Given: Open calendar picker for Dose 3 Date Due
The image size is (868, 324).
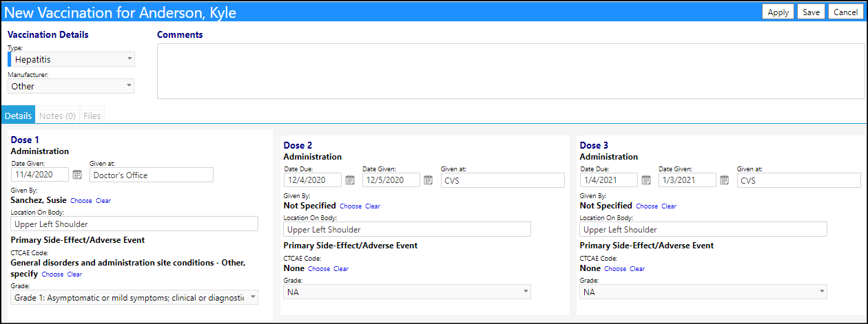Looking at the screenshot, I should (x=646, y=180).
